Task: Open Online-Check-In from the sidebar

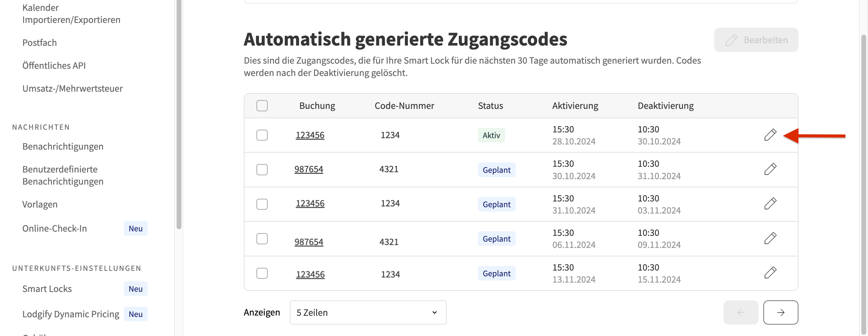Action: pyautogui.click(x=55, y=228)
